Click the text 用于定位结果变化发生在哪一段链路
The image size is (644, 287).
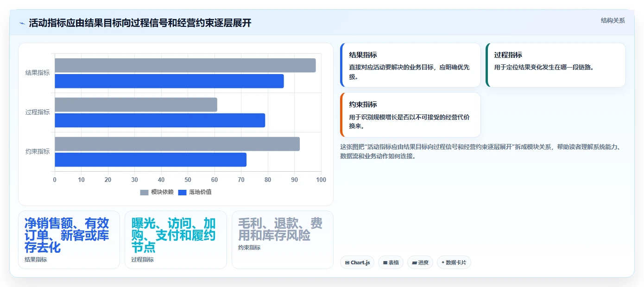tap(544, 67)
